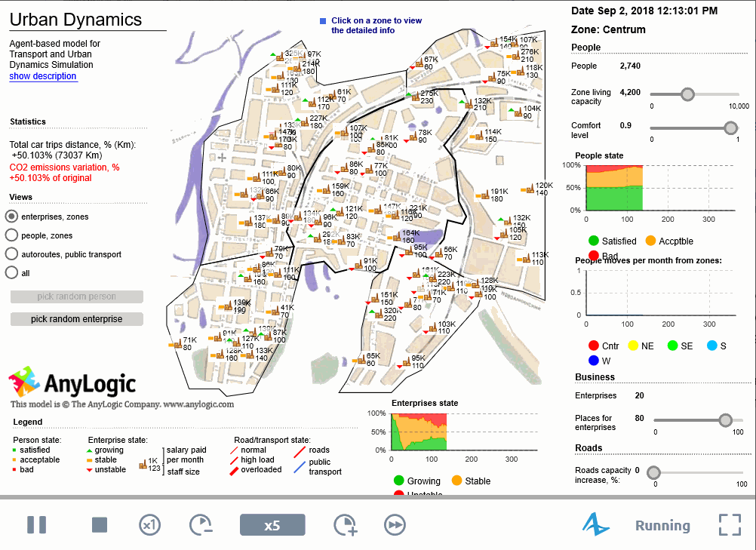Viewport: 756px width, 550px height.
Task: Click the AnyLogic logo
Action: tap(72, 383)
